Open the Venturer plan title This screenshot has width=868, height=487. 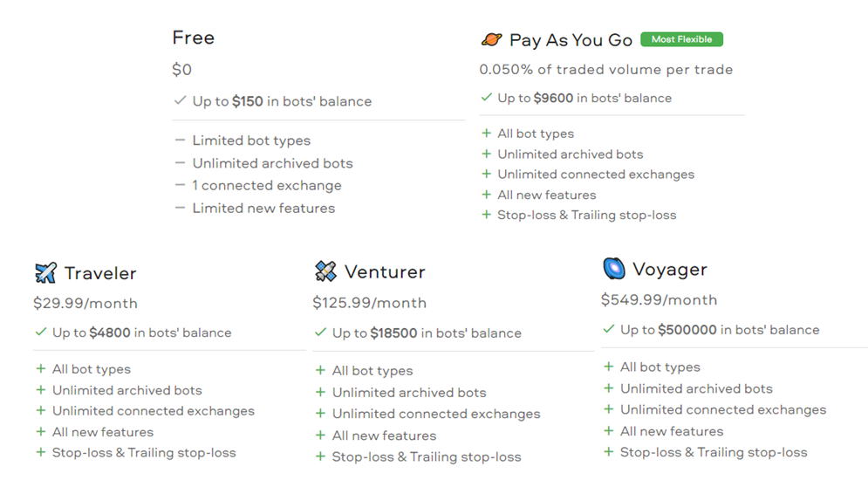pos(385,271)
